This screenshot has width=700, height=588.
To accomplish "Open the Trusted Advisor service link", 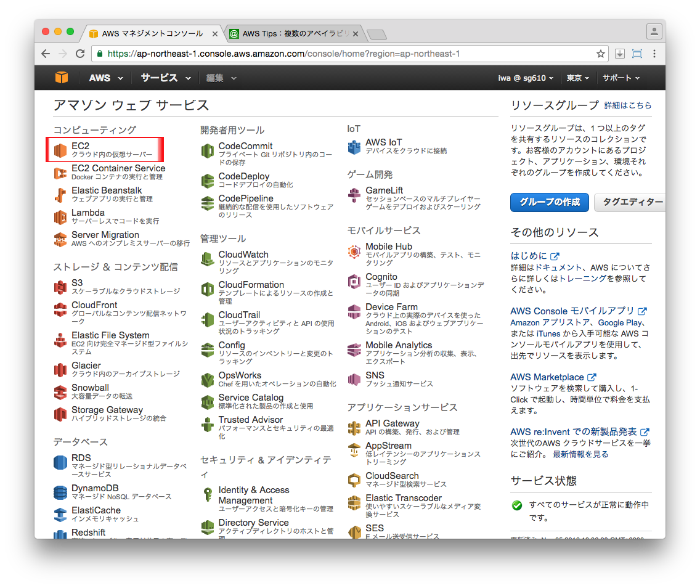I will point(250,420).
